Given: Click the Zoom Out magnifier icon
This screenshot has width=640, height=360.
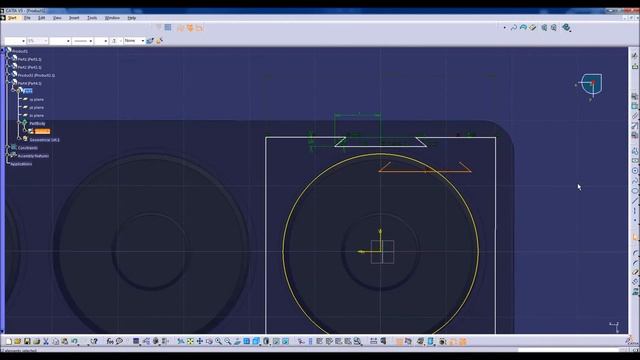Looking at the screenshot, I should pos(228,341).
